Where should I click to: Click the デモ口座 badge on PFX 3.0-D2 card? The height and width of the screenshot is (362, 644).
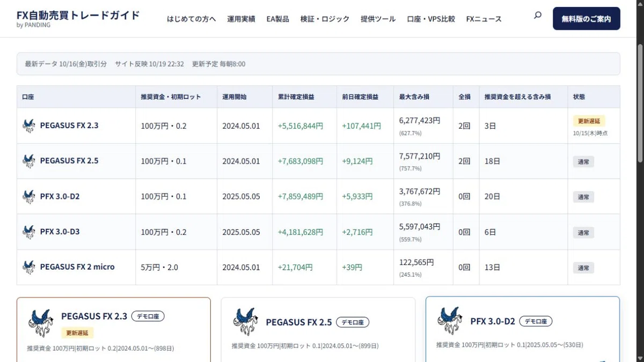(x=536, y=321)
